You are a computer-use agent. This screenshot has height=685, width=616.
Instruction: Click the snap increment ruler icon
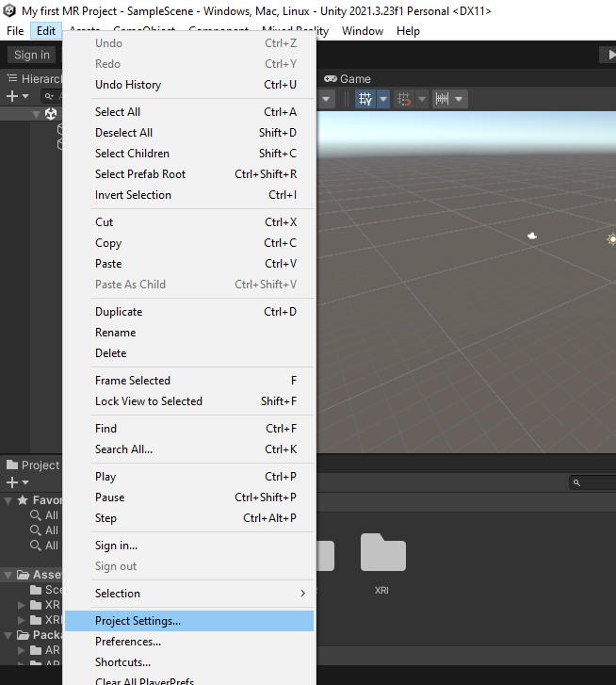click(442, 99)
